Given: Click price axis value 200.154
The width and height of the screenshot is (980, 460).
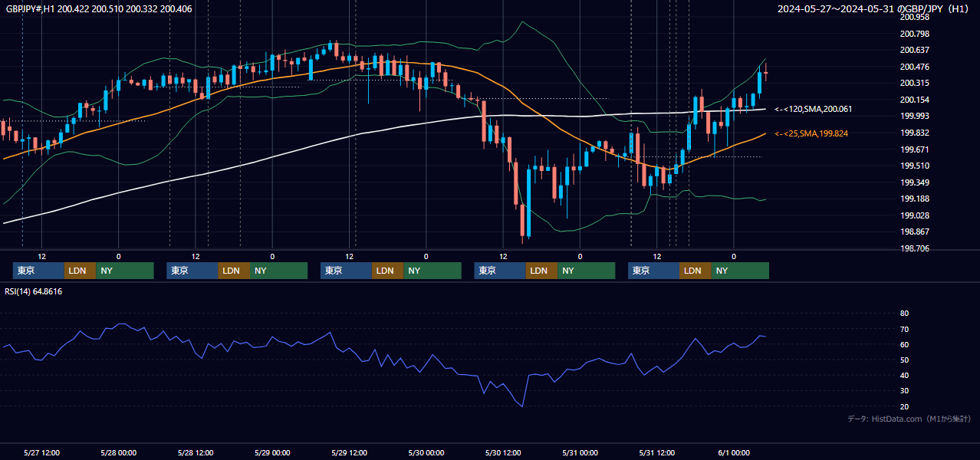Looking at the screenshot, I should [x=915, y=100].
